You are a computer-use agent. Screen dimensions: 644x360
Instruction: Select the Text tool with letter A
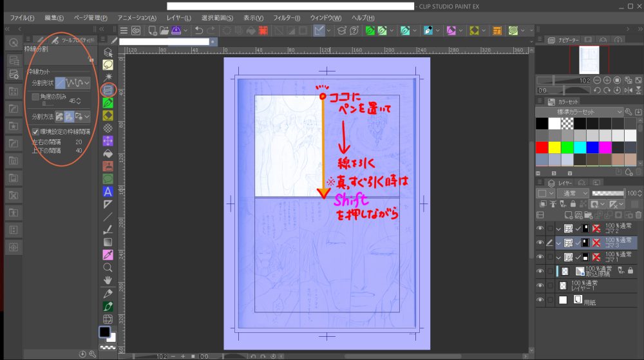click(x=108, y=191)
